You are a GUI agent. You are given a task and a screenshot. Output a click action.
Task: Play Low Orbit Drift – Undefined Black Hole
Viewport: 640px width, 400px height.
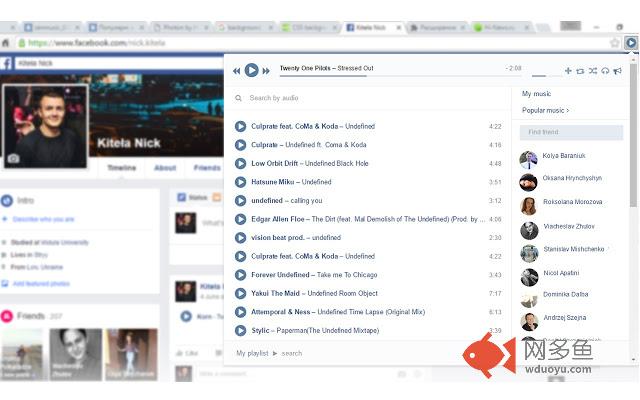[240, 163]
